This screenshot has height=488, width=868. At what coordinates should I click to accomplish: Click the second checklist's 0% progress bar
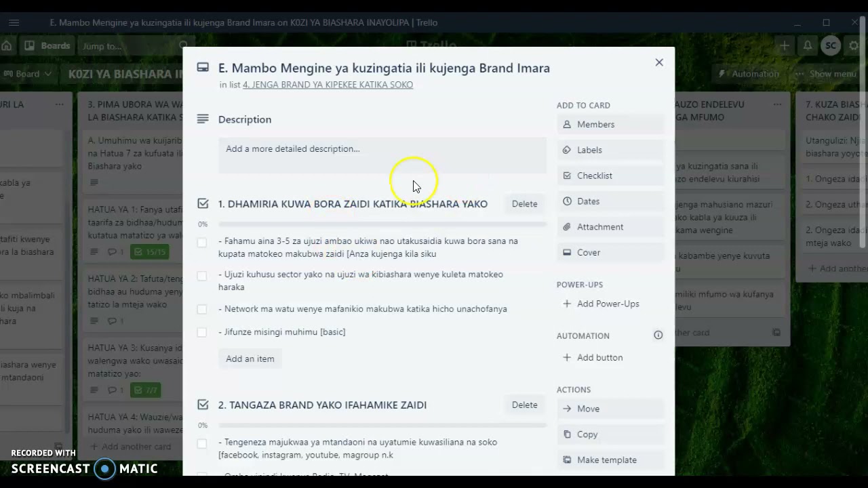tap(382, 426)
